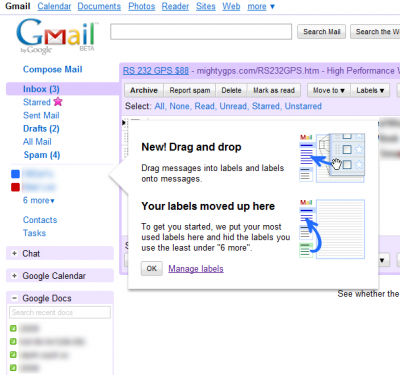
Task: Open the Starred folder
Action: point(37,102)
